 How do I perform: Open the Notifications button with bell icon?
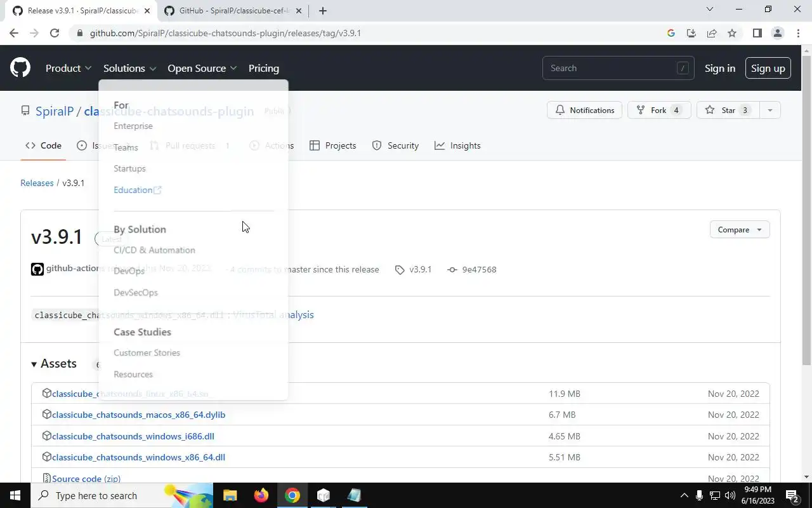coord(584,110)
